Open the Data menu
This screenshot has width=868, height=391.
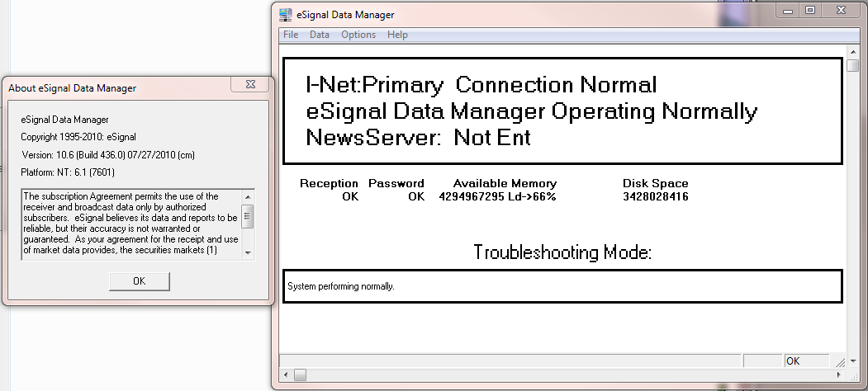pos(320,35)
